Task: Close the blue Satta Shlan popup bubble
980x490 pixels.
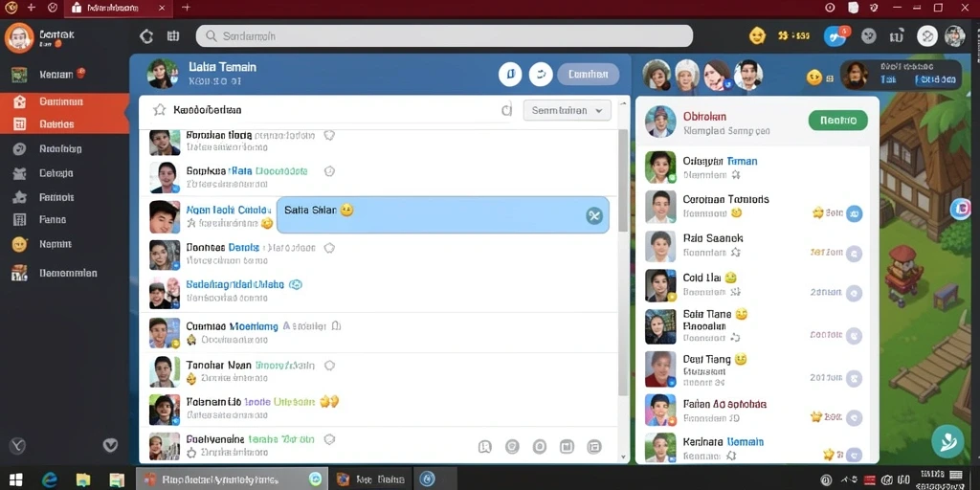Action: 593,215
